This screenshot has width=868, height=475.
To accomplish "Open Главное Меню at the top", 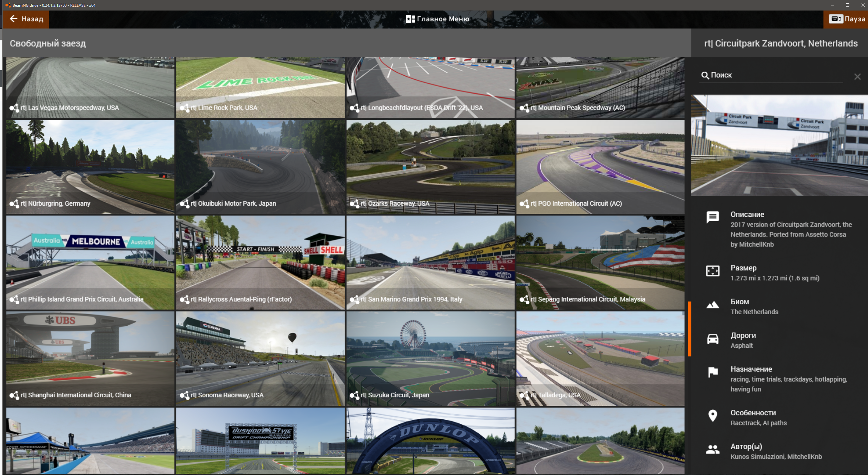I will 438,19.
